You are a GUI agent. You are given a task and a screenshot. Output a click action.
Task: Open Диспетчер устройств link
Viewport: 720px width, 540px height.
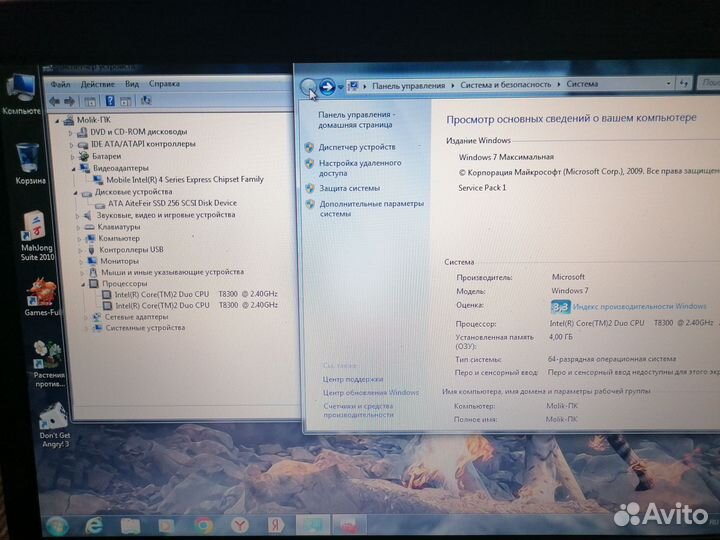click(x=357, y=147)
